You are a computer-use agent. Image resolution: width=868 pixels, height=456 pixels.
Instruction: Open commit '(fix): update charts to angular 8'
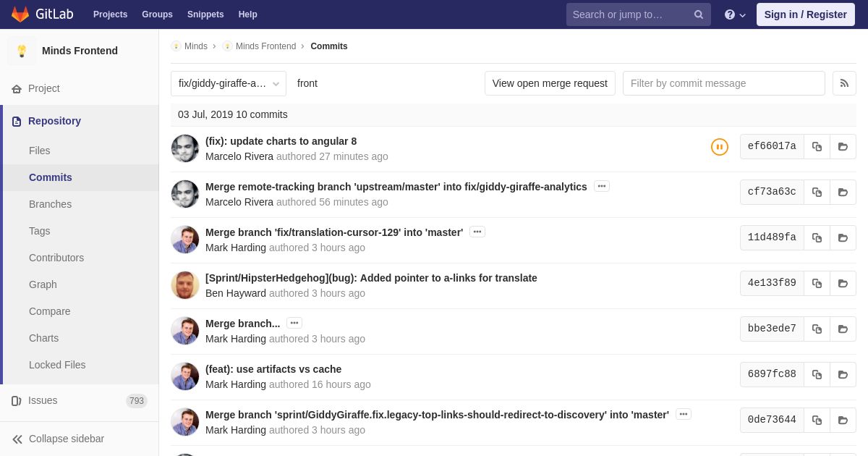click(281, 141)
